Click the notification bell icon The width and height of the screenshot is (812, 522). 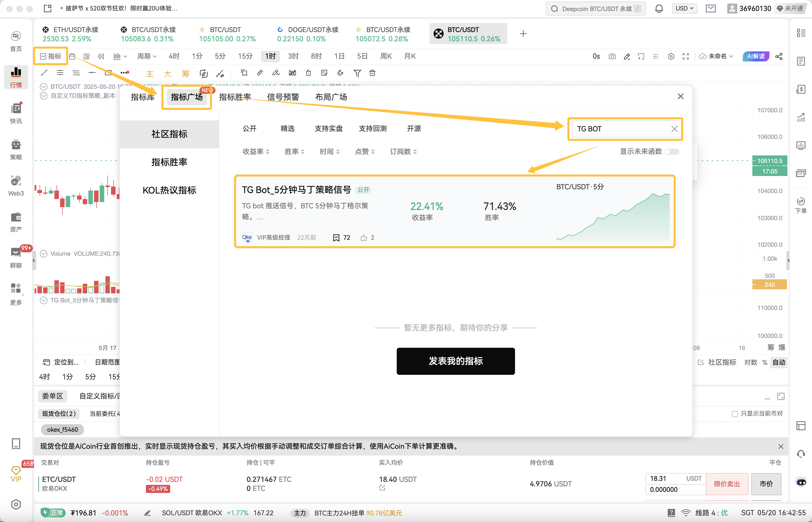[x=659, y=9]
